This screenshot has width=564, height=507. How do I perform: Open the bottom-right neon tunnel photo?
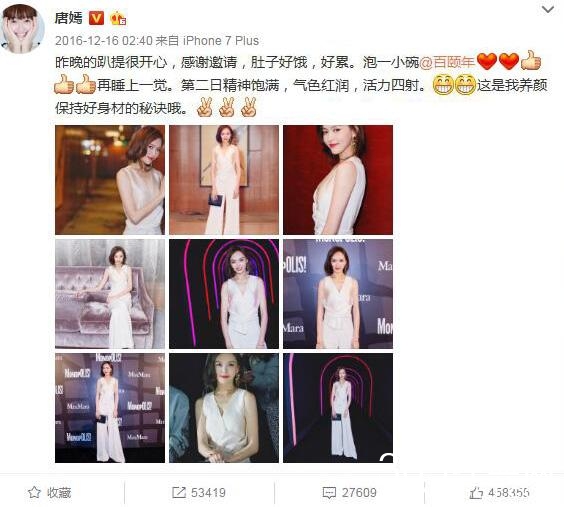(338, 408)
